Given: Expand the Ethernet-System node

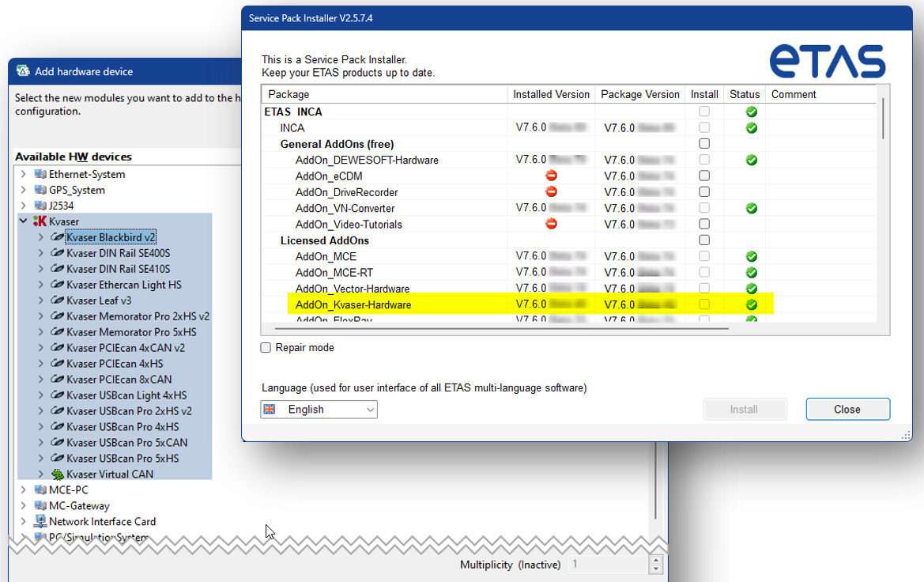Looking at the screenshot, I should (24, 174).
